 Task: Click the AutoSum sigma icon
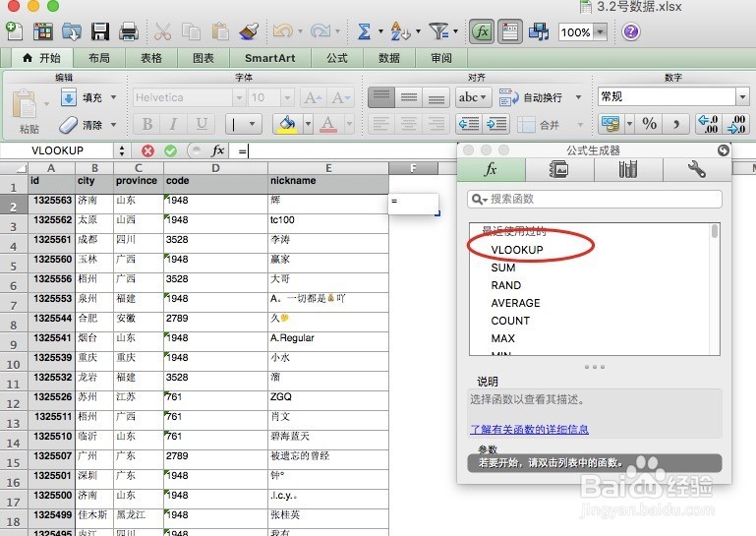click(x=364, y=31)
